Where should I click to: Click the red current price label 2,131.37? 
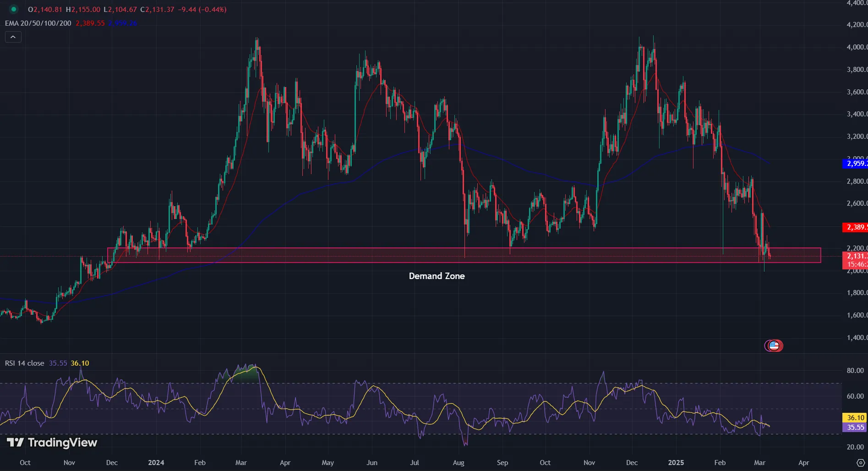(855, 257)
